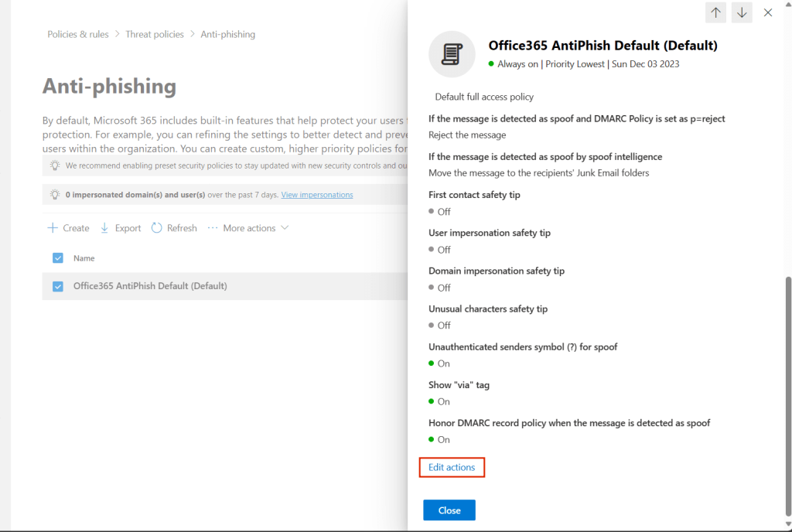Uncheck the Office365 AntiPhish Default row checkbox
Image resolution: width=792 pixels, height=532 pixels.
point(58,286)
